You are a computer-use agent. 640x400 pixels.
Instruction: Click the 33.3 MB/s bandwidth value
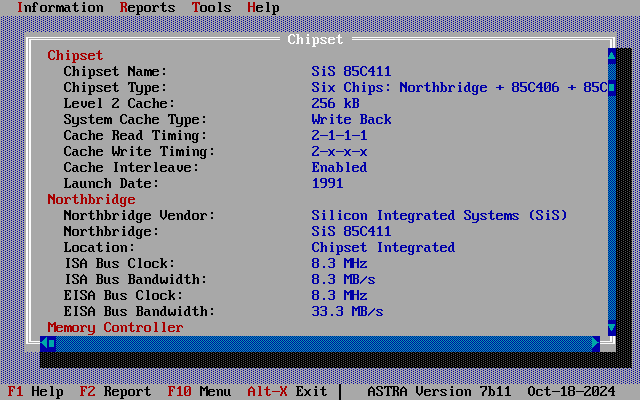[347, 311]
